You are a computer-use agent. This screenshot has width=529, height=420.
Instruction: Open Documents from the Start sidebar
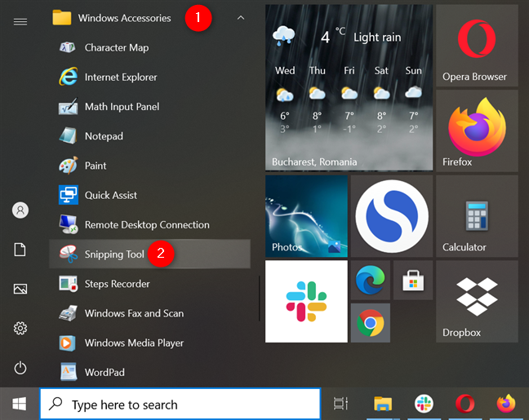point(20,250)
